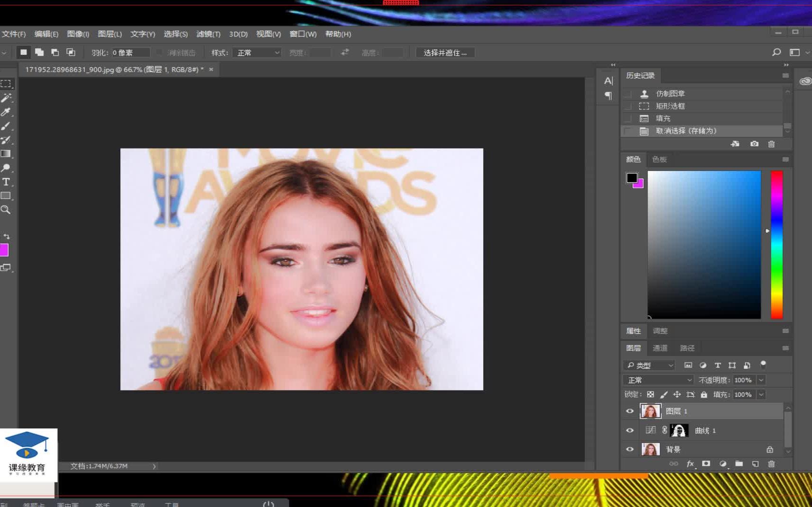This screenshot has height=507, width=812.
Task: Choose Subtract from Selection mode
Action: (55, 53)
